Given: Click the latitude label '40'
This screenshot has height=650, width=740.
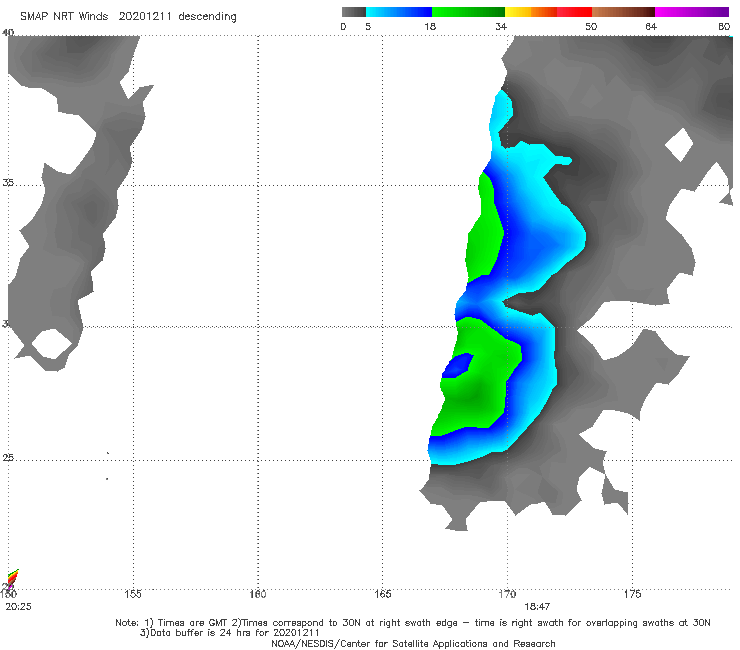Looking at the screenshot, I should click(8, 32).
